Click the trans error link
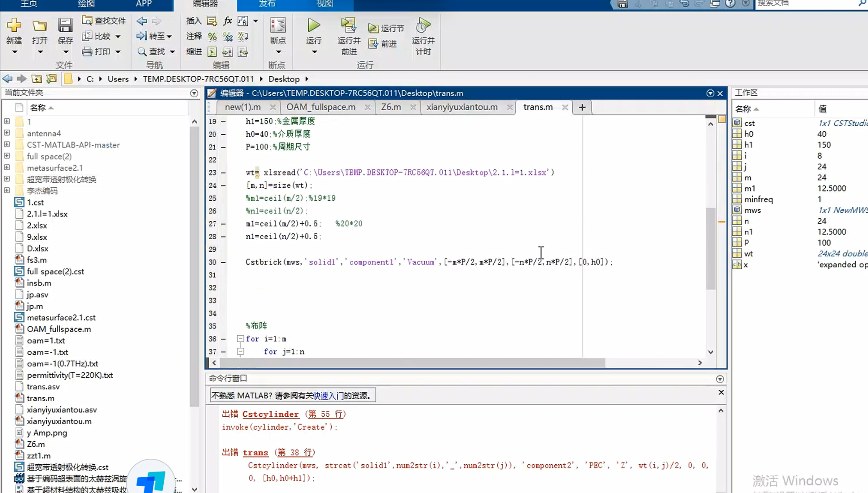 255,453
